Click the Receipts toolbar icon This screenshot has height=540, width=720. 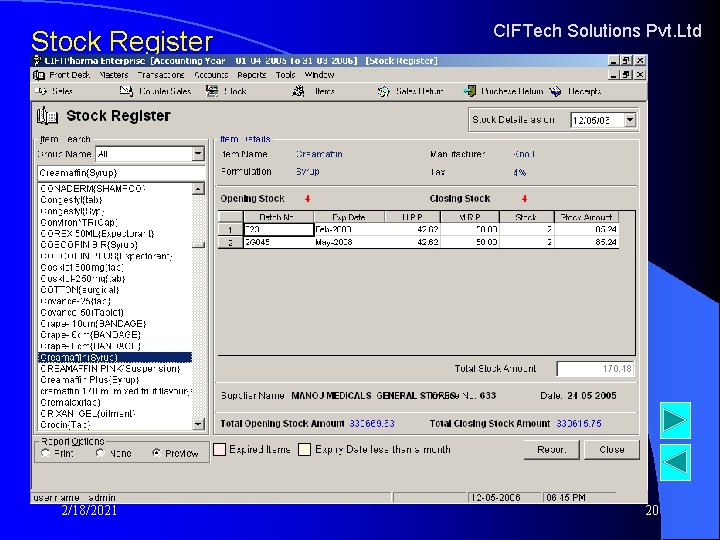pyautogui.click(x=555, y=91)
